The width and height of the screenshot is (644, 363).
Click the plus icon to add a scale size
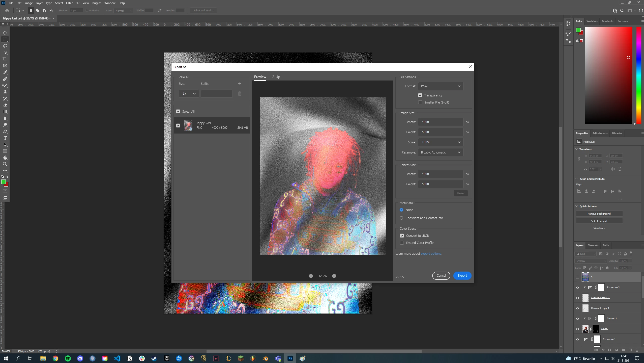tap(240, 84)
